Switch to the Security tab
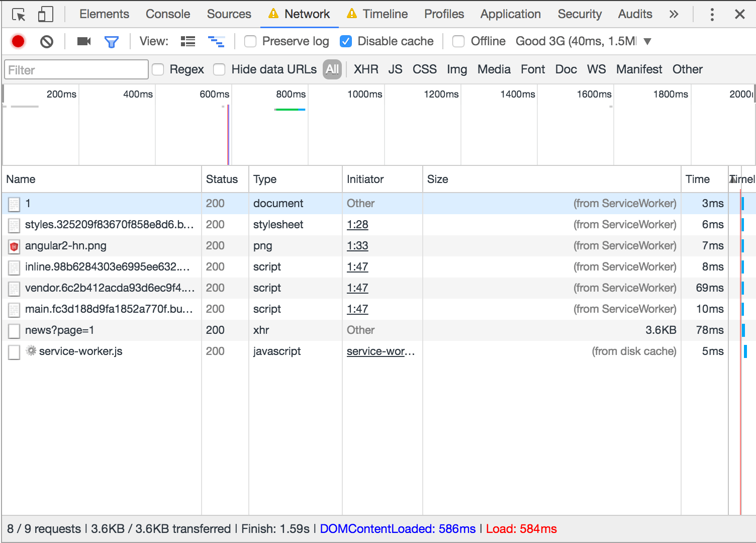 click(580, 14)
